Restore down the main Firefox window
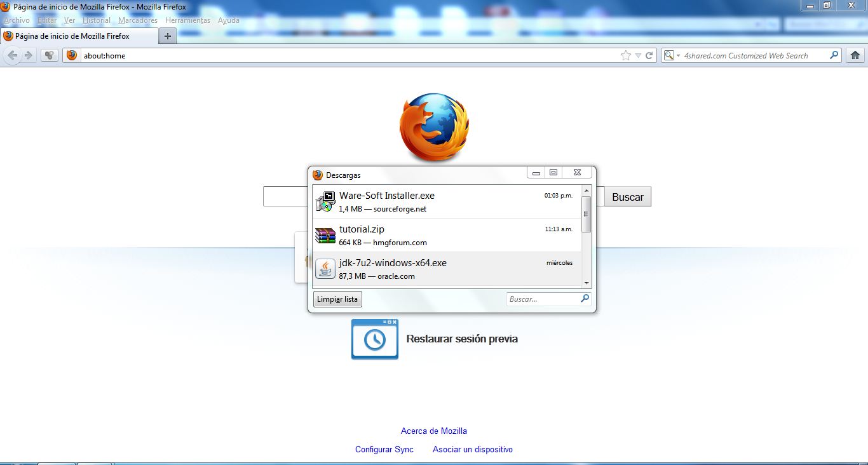The height and width of the screenshot is (465, 868). point(827,6)
